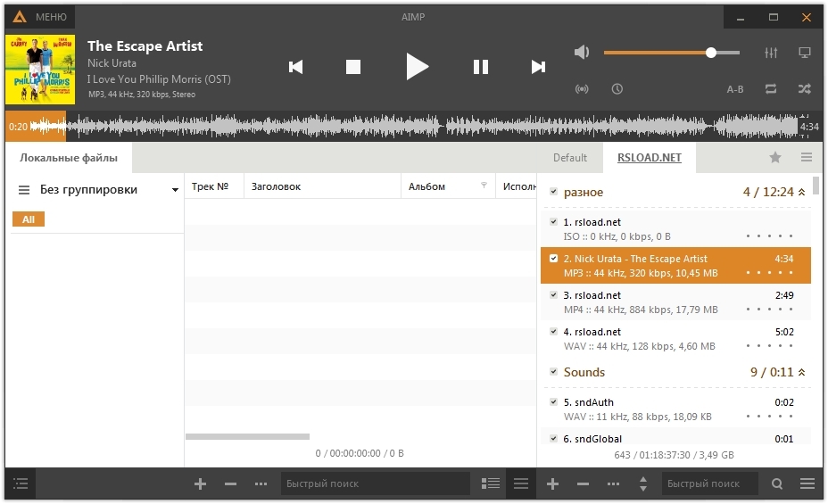Open library more options ellipsis

point(261,483)
